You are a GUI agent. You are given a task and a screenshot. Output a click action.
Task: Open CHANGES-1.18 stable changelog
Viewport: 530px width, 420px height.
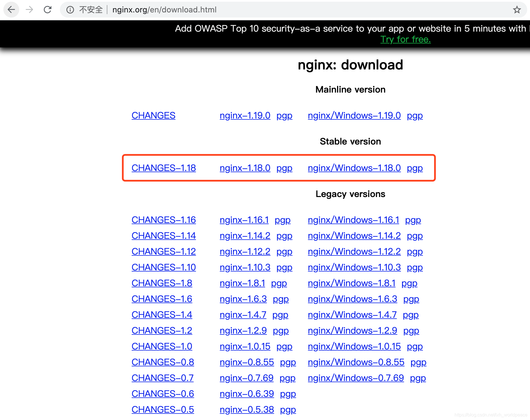pos(164,168)
